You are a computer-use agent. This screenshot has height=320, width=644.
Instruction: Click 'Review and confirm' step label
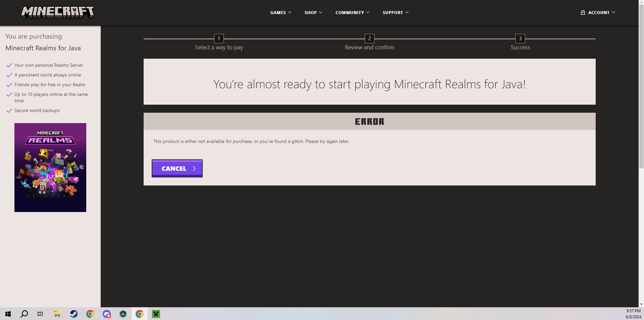point(369,47)
